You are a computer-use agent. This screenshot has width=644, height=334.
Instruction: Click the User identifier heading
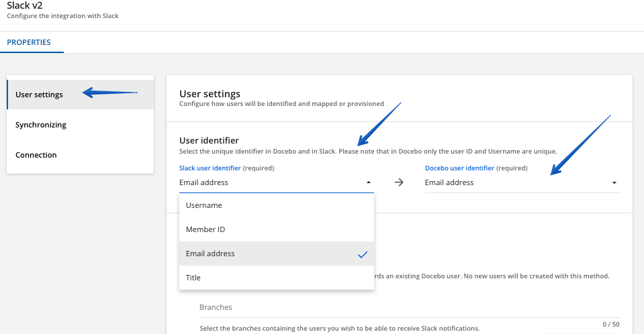[209, 140]
